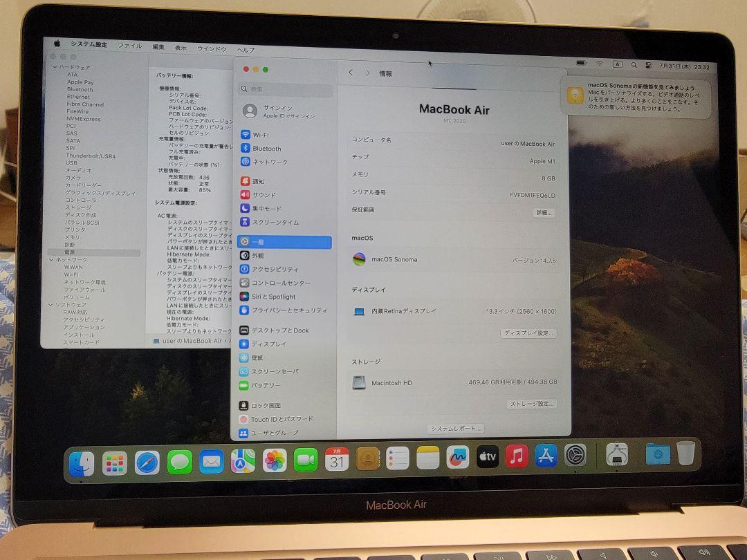Open 編集 menu
The height and width of the screenshot is (560, 747).
[x=158, y=47]
